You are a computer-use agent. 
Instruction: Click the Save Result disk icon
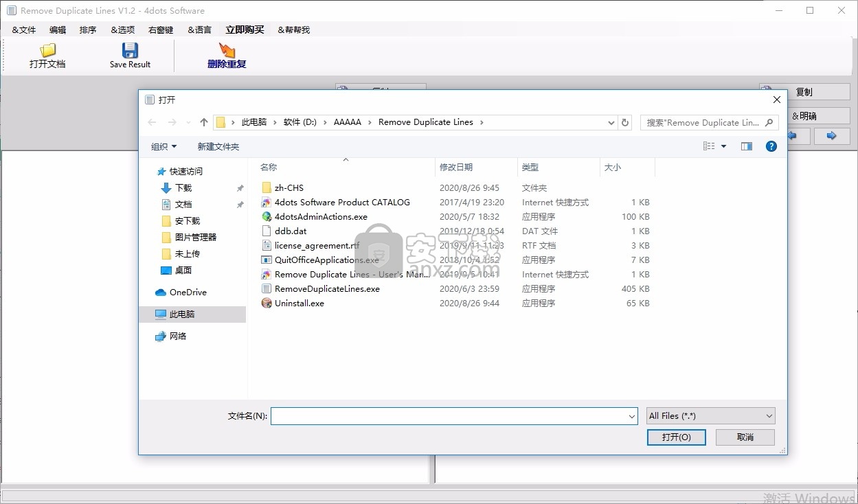pyautogui.click(x=130, y=50)
